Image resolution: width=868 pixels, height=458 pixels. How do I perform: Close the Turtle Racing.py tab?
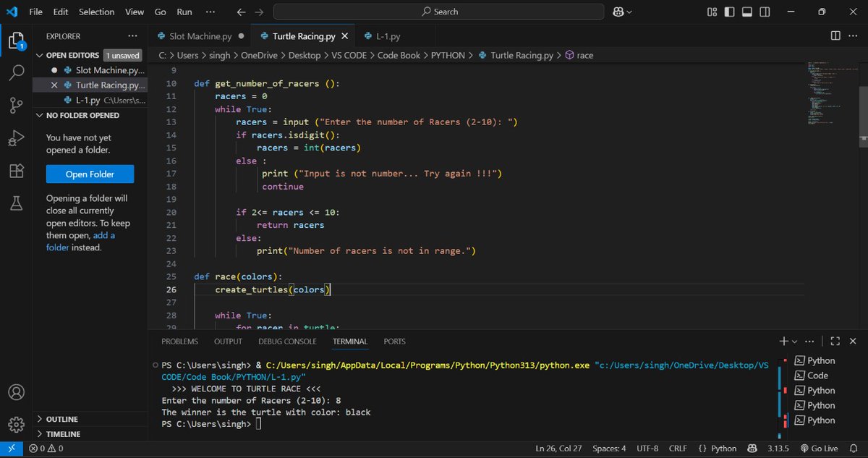pyautogui.click(x=345, y=36)
